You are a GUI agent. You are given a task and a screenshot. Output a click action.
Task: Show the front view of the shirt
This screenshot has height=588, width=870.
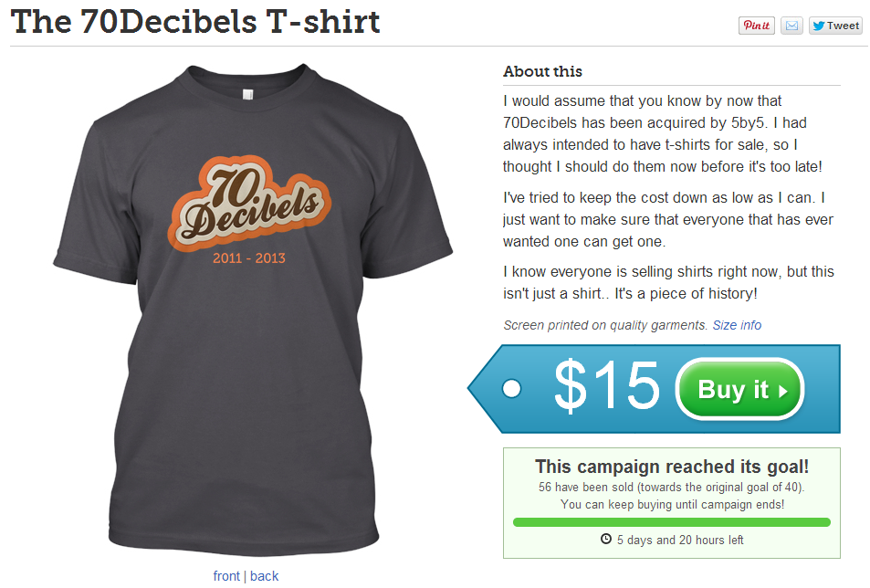pyautogui.click(x=226, y=576)
